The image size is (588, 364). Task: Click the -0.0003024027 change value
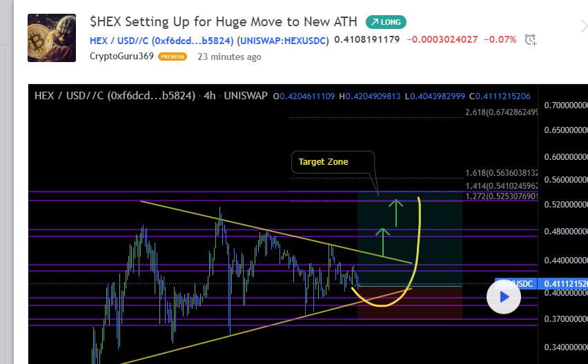[x=442, y=39]
